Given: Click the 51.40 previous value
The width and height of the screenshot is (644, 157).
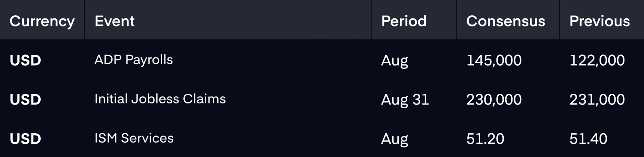Looking at the screenshot, I should coord(588,139).
